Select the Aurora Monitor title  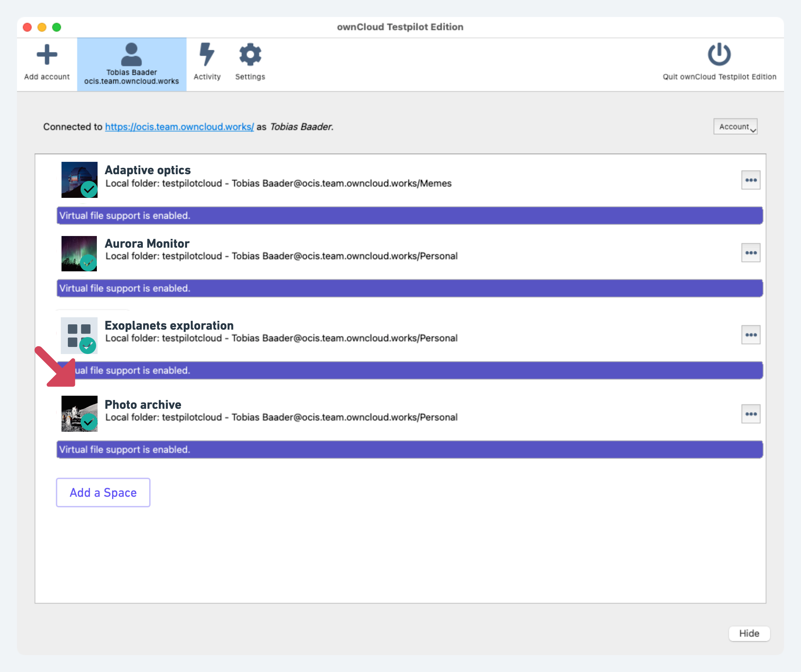[x=147, y=243]
